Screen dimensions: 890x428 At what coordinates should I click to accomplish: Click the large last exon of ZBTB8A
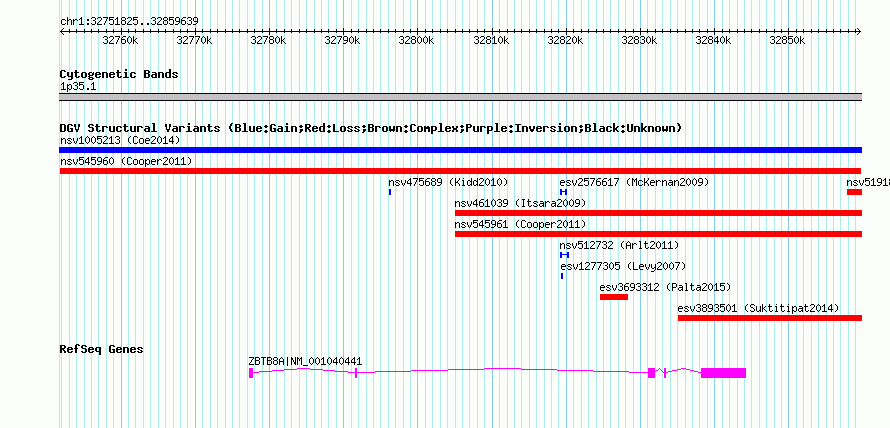pyautogui.click(x=723, y=372)
